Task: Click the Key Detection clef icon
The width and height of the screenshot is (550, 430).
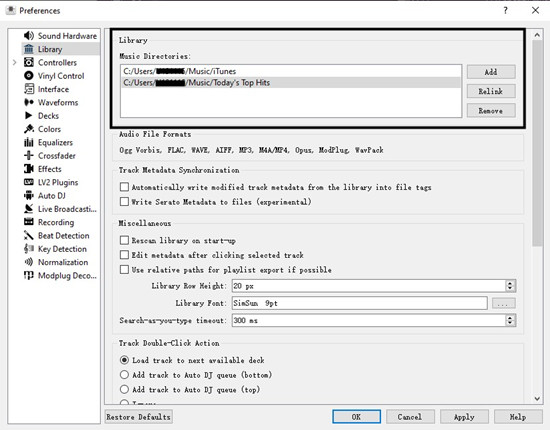Action: click(x=29, y=249)
